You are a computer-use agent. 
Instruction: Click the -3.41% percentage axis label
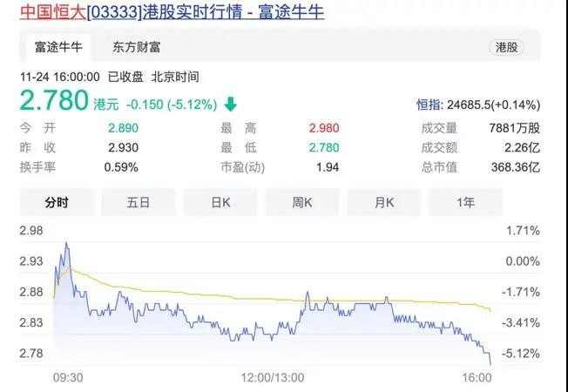pyautogui.click(x=521, y=322)
